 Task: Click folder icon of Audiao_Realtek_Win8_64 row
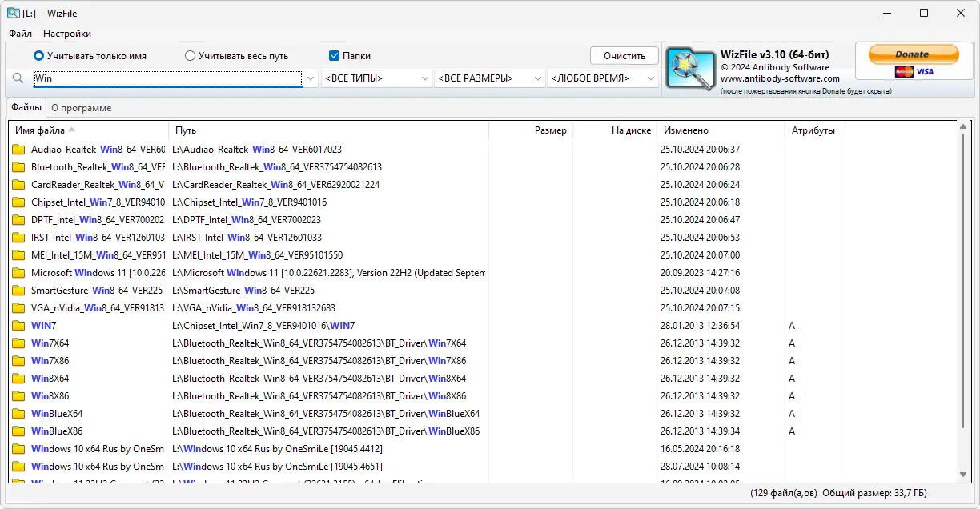pos(18,150)
